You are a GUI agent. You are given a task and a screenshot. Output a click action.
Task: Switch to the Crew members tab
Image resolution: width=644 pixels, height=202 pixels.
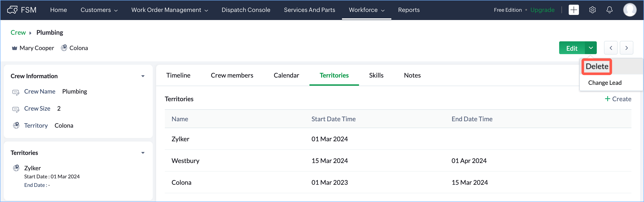pyautogui.click(x=232, y=75)
